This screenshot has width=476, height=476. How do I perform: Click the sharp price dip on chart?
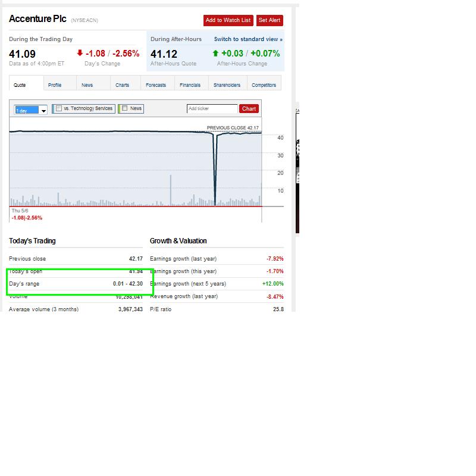click(215, 170)
